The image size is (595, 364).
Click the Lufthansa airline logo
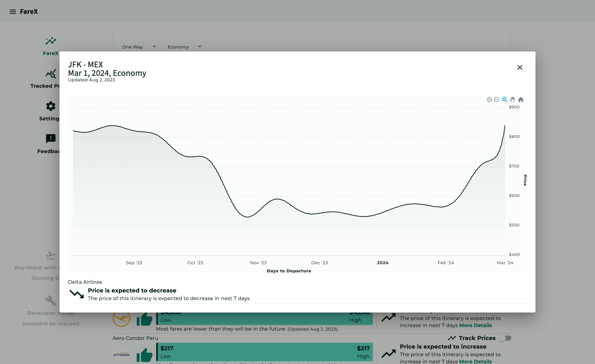point(121,319)
